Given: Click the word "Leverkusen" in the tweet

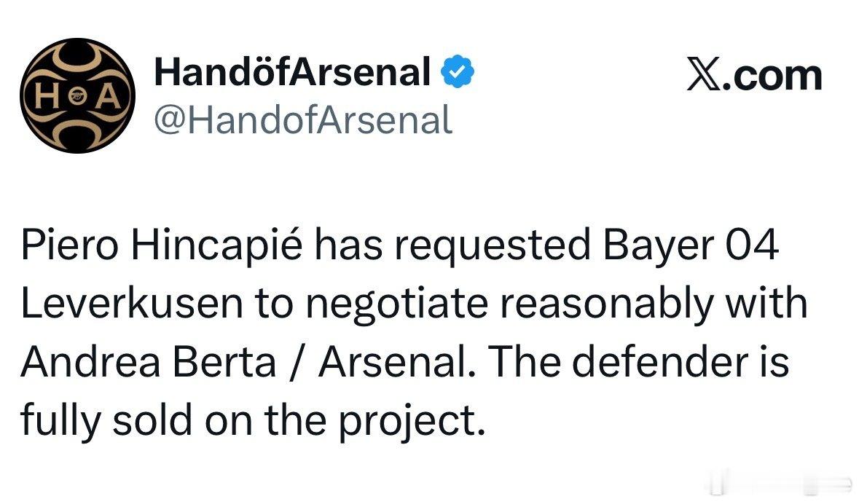Looking at the screenshot, I should coord(131,303).
